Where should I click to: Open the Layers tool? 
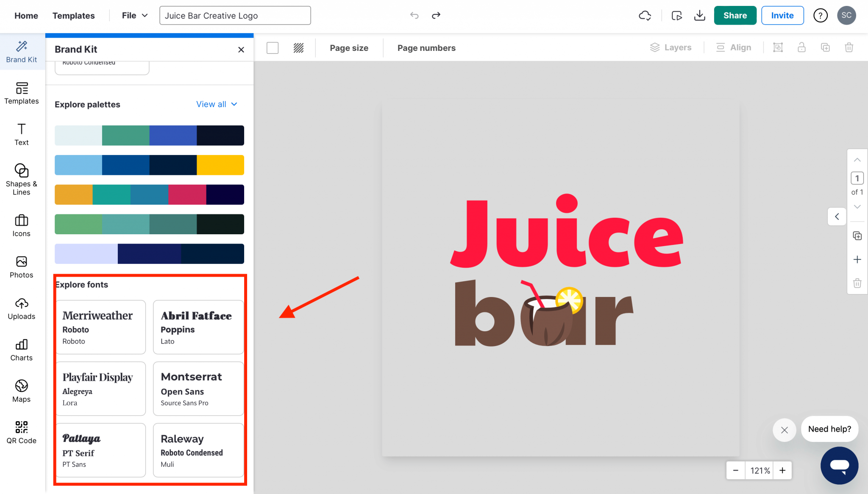pyautogui.click(x=671, y=47)
